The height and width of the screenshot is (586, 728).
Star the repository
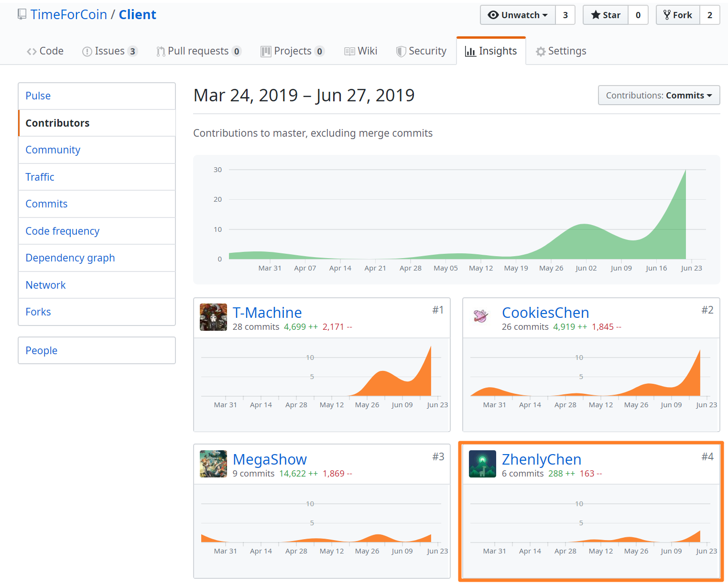[x=606, y=15]
